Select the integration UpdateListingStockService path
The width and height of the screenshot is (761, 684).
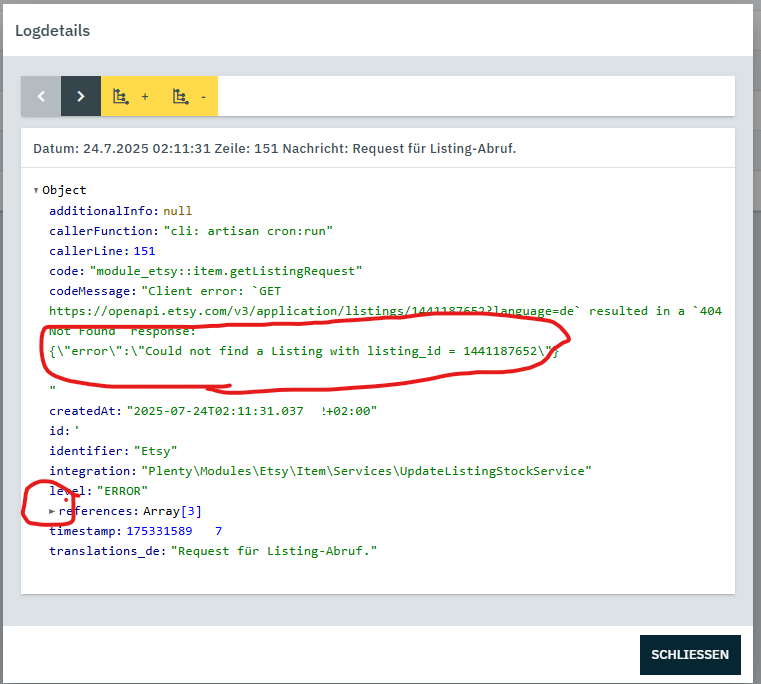click(367, 471)
